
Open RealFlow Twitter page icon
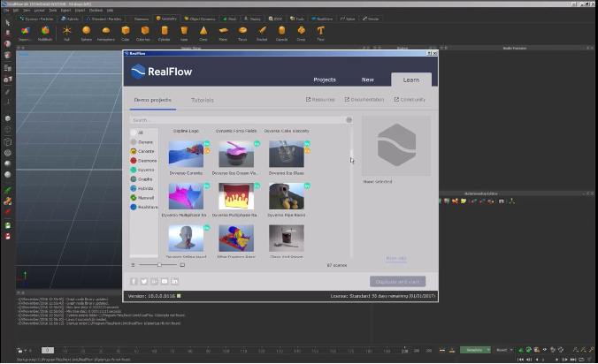144,281
